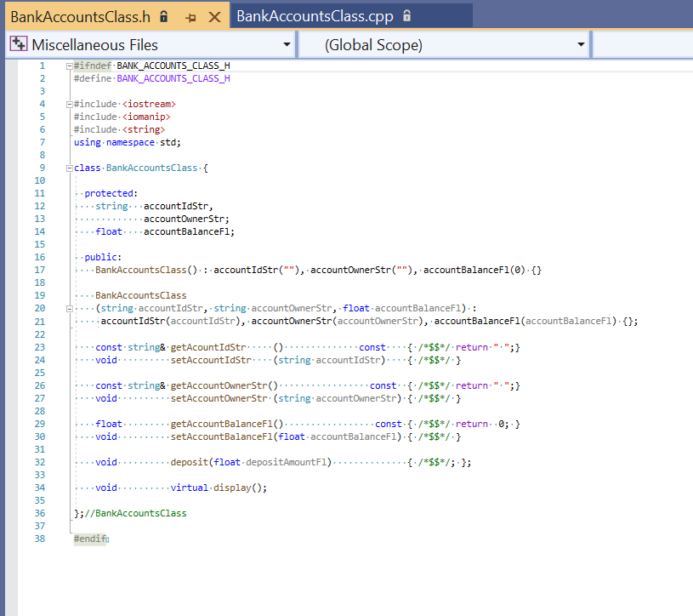This screenshot has width=693, height=616.
Task: Collapse the constructor region at line 20
Action: (x=68, y=308)
